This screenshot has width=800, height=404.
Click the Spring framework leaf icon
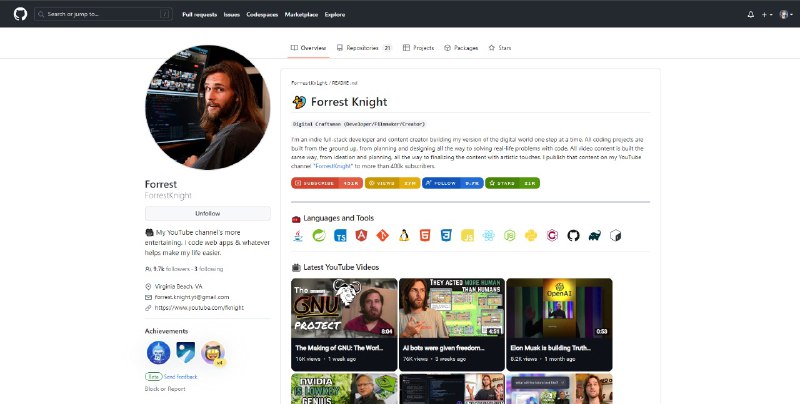tap(319, 236)
